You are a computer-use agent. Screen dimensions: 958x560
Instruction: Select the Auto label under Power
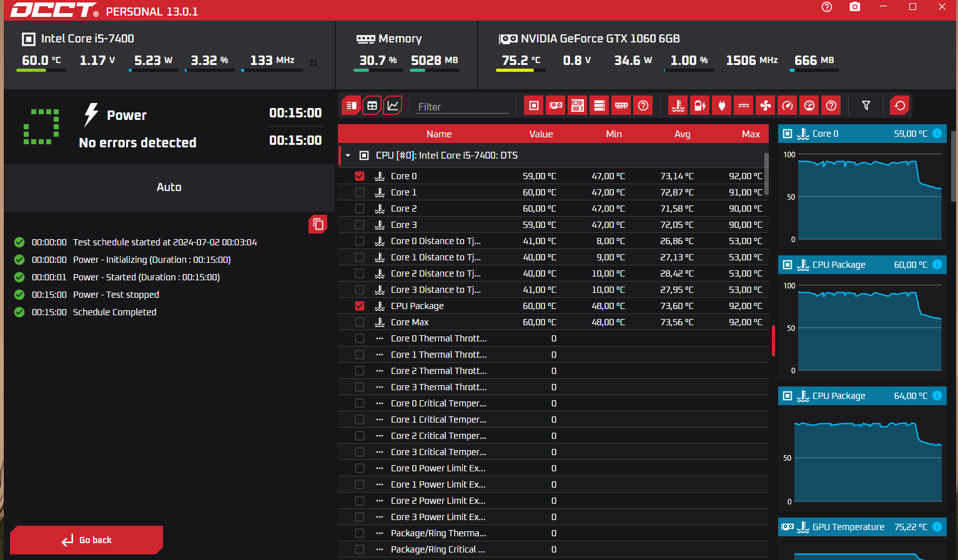(x=169, y=187)
